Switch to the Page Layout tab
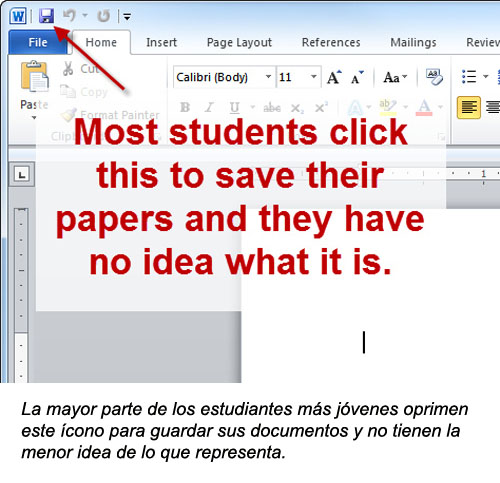500x483 pixels. 239,42
